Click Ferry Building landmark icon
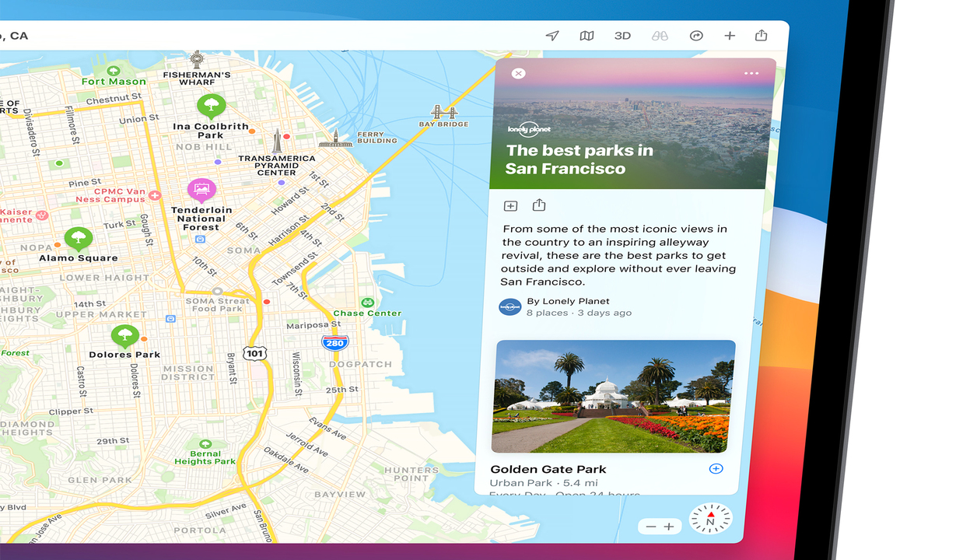The height and width of the screenshot is (560, 956). tap(335, 139)
